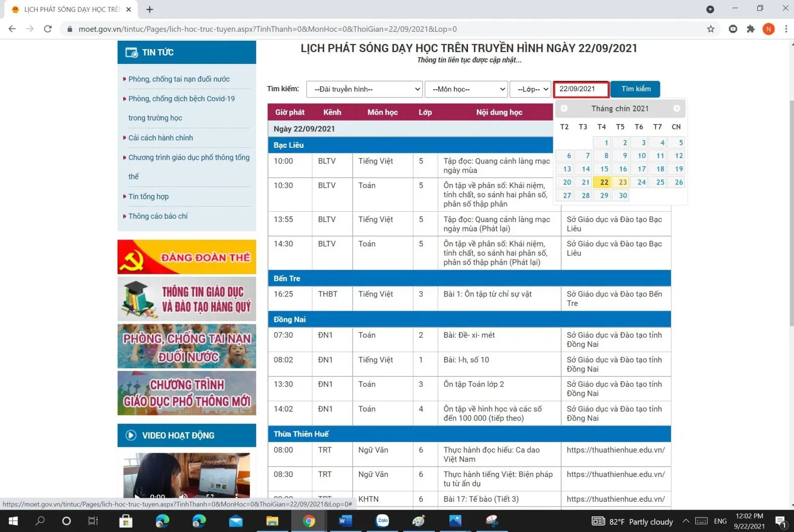Go to previous month in calendar
The image size is (794, 532).
pyautogui.click(x=564, y=108)
